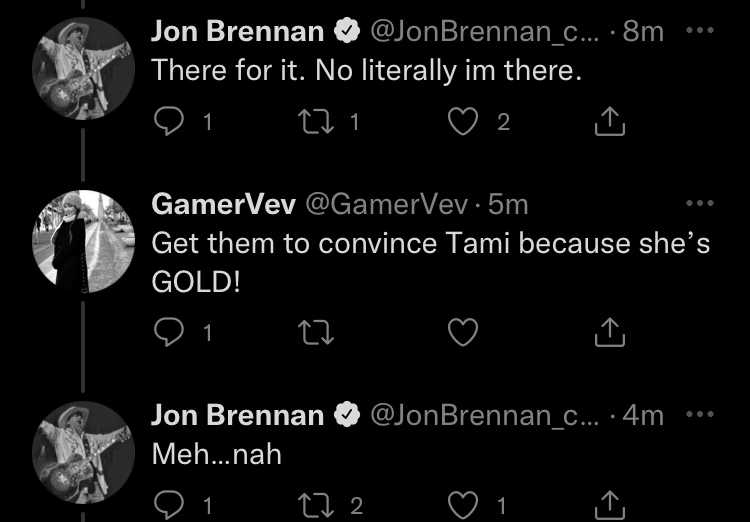
Task: Share the 'Meh...nah' tweet
Action: pos(609,506)
